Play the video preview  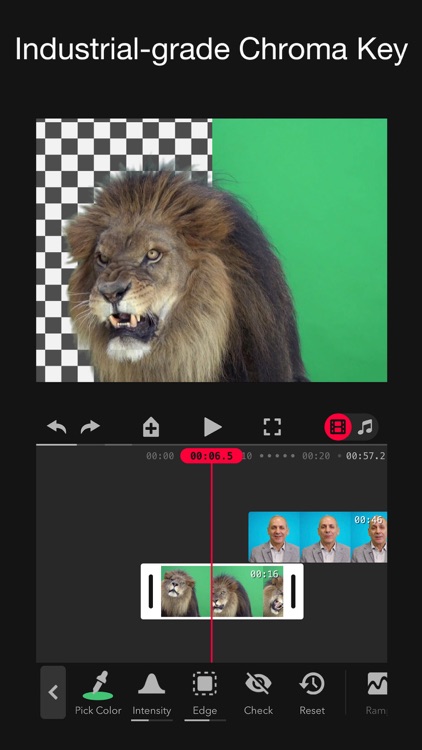point(212,427)
